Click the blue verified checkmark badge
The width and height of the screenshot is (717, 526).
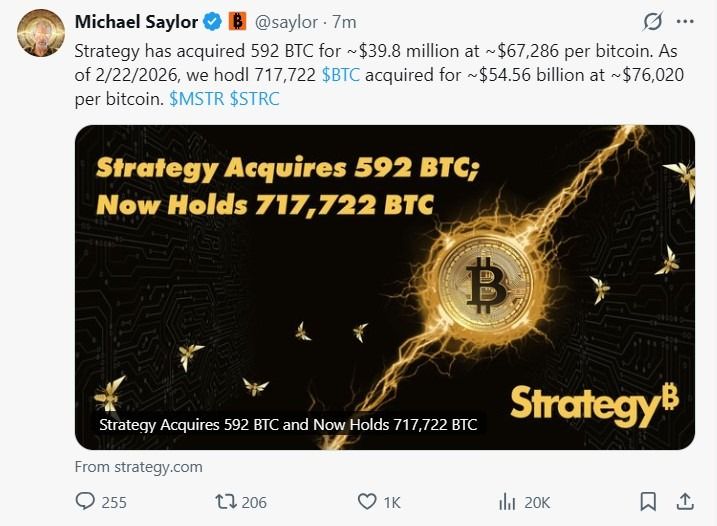click(x=213, y=21)
